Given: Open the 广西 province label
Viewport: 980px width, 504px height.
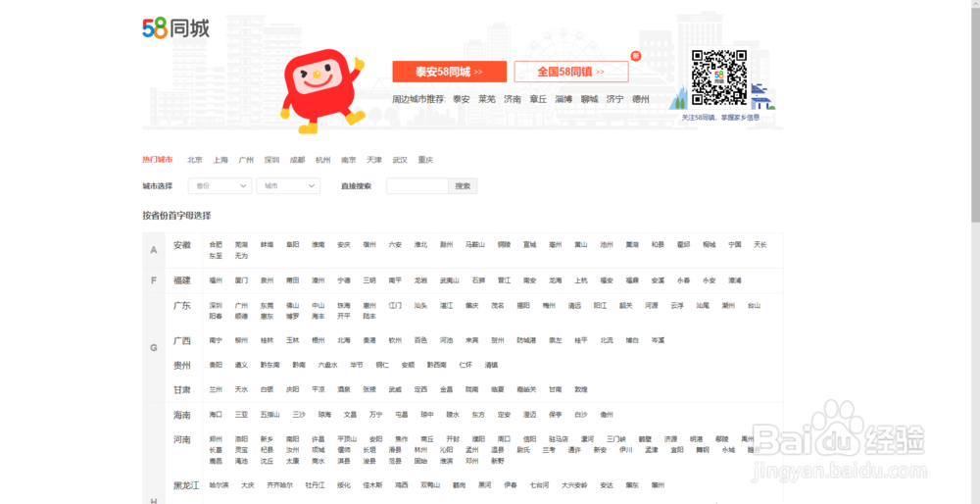Looking at the screenshot, I should coord(182,341).
